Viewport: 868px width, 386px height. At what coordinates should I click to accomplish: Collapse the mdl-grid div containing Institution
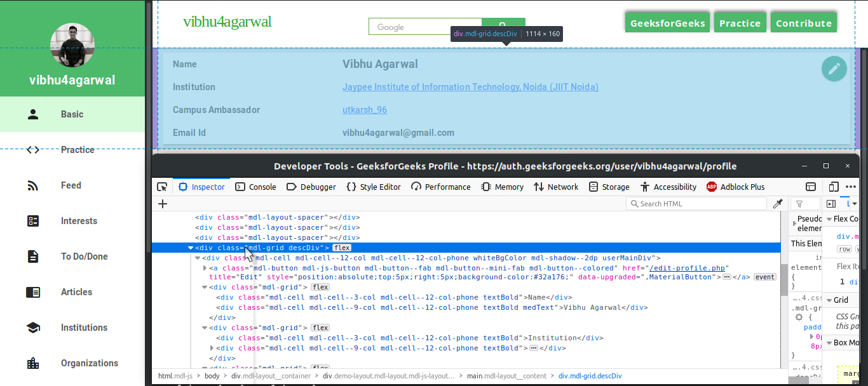pyautogui.click(x=205, y=328)
